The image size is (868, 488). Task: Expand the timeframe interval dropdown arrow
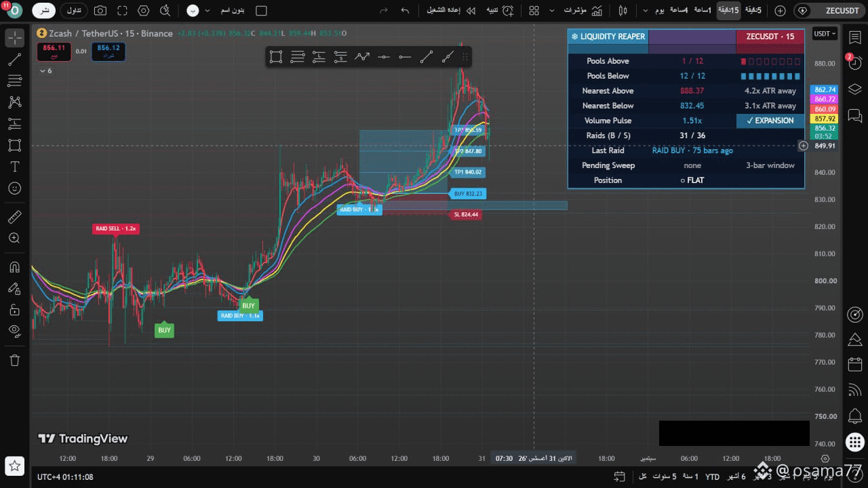(x=644, y=11)
